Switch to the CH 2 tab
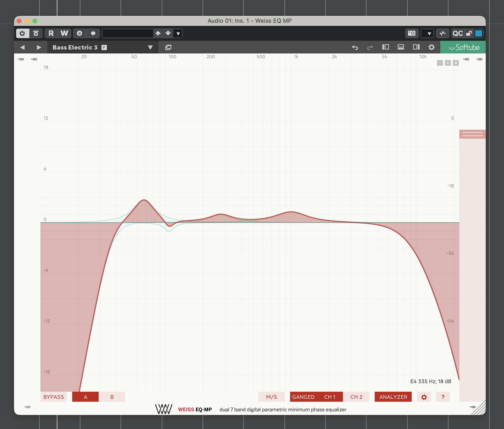Image resolution: width=504 pixels, height=429 pixels. [x=356, y=397]
